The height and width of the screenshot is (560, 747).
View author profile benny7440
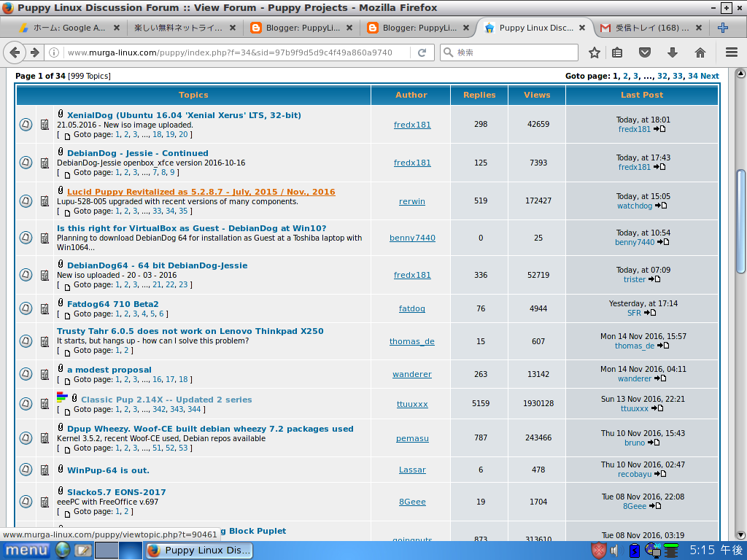(413, 238)
